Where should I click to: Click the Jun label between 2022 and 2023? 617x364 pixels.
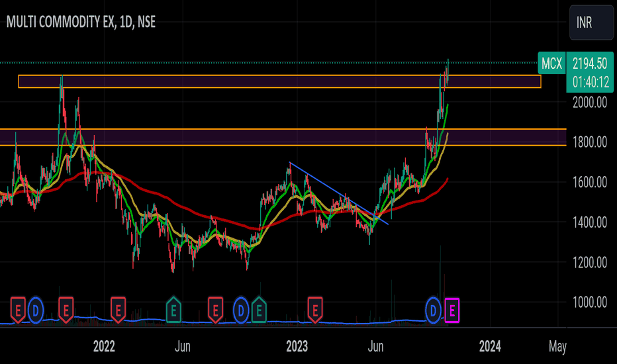[x=183, y=346]
